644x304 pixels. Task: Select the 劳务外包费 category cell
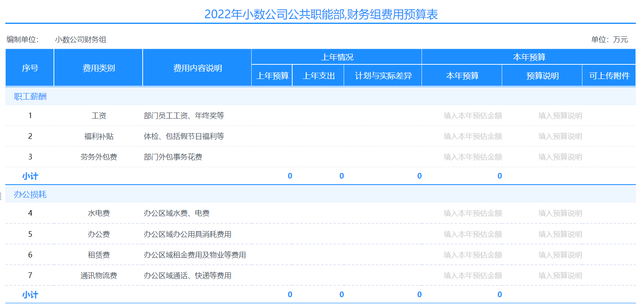click(x=98, y=157)
